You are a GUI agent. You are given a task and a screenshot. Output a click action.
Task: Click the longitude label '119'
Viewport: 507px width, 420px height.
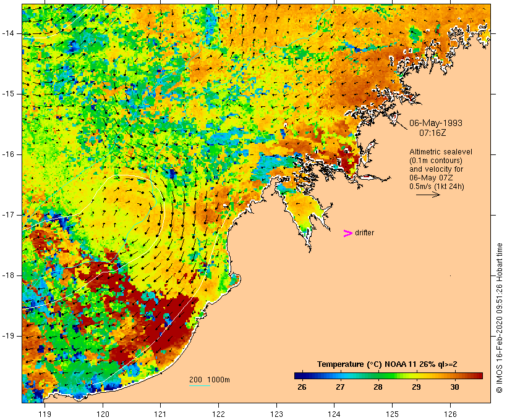[45, 414]
